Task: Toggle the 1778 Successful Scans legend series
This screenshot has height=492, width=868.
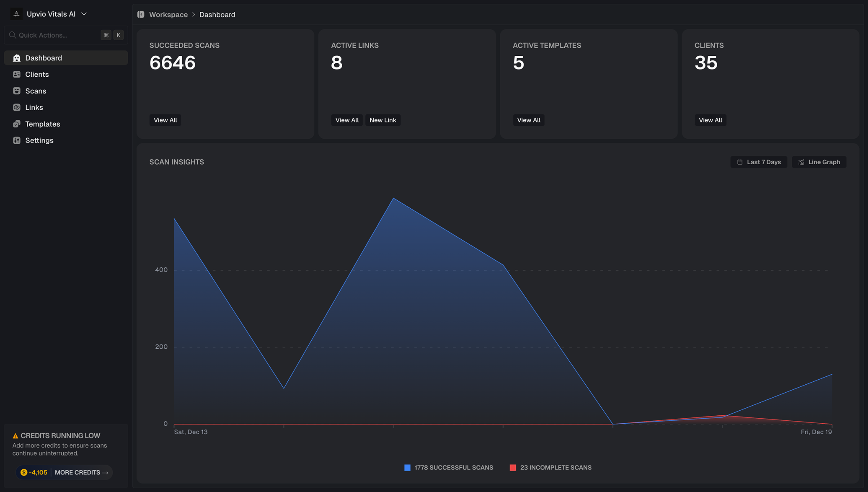Action: [x=453, y=467]
